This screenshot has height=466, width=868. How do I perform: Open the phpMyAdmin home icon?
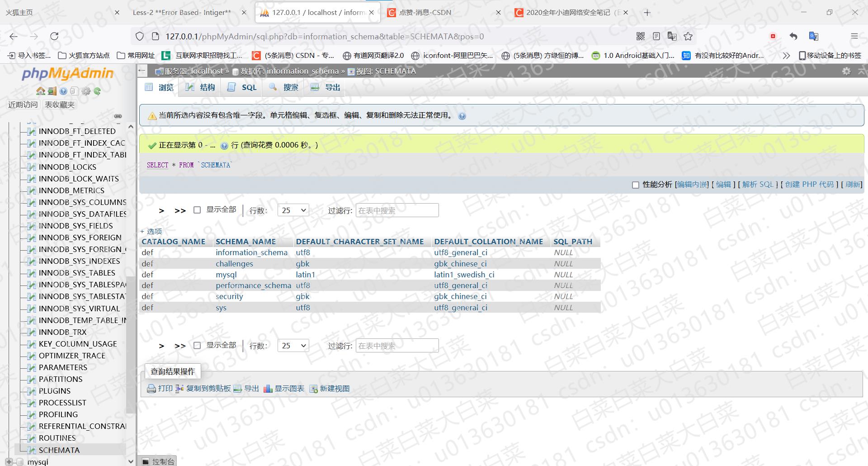(41, 91)
